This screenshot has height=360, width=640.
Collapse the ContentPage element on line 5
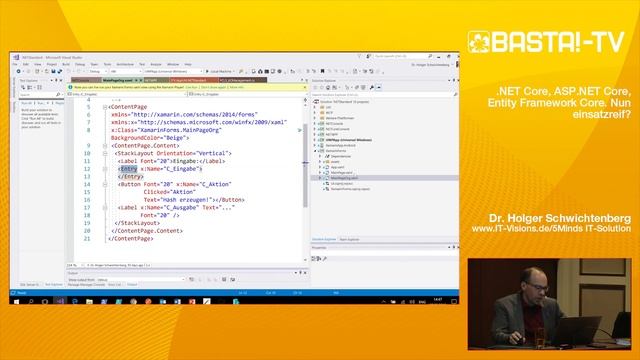click(x=105, y=107)
